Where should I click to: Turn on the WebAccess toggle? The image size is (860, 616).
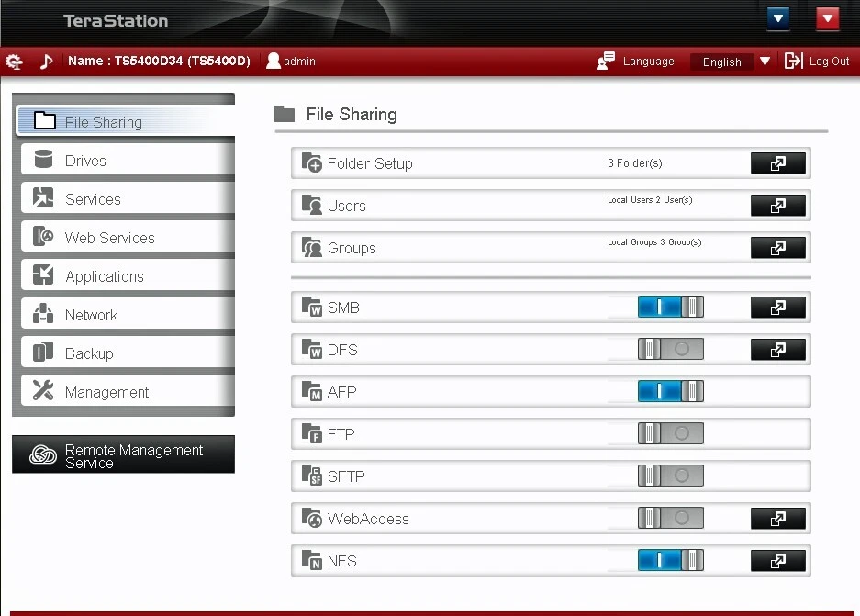click(671, 518)
